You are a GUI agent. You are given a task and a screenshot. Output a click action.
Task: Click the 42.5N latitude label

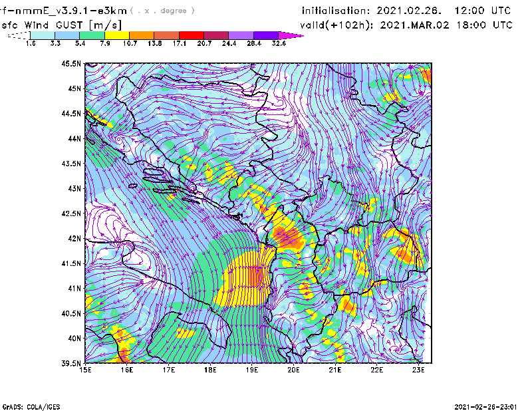[71, 213]
